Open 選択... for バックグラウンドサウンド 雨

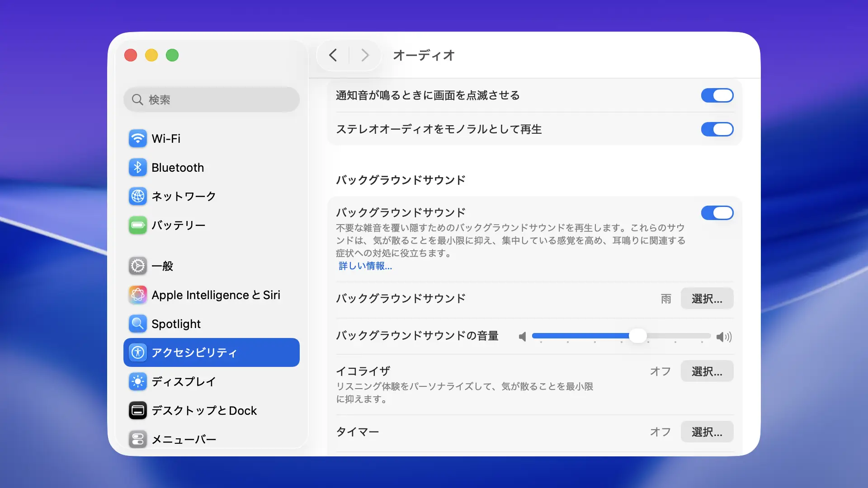coord(707,299)
